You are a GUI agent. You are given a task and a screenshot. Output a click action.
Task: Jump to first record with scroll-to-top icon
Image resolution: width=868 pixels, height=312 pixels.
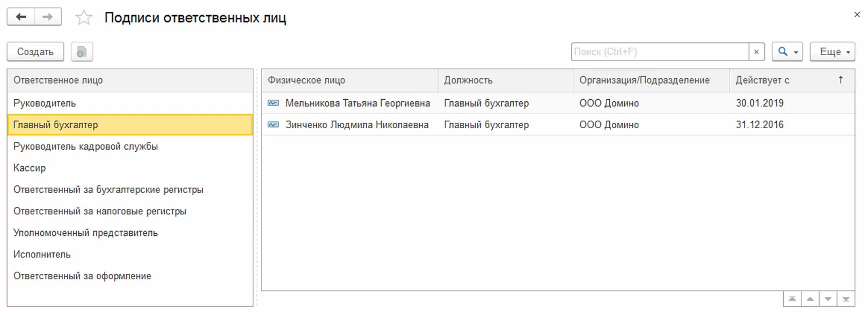[x=792, y=299]
